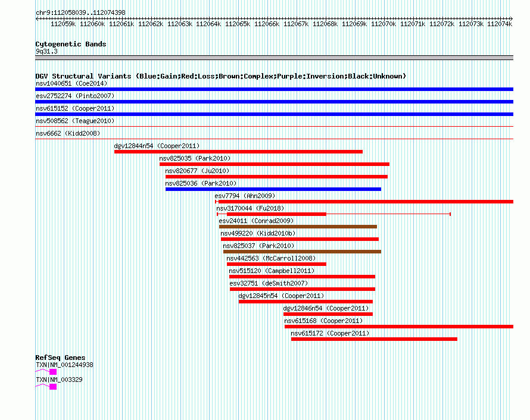Click the nsv825037 (Park2010) label
Image resolution: width=530 pixels, height=420 pixels.
pyautogui.click(x=258, y=246)
